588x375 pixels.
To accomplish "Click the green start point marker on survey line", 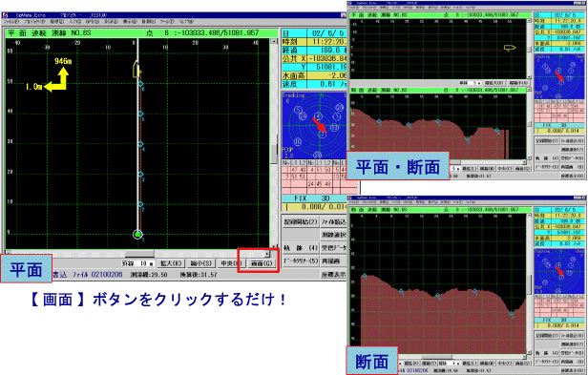I will 138,235.
